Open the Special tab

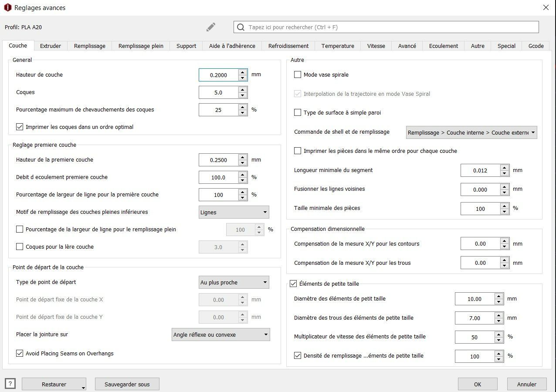506,46
